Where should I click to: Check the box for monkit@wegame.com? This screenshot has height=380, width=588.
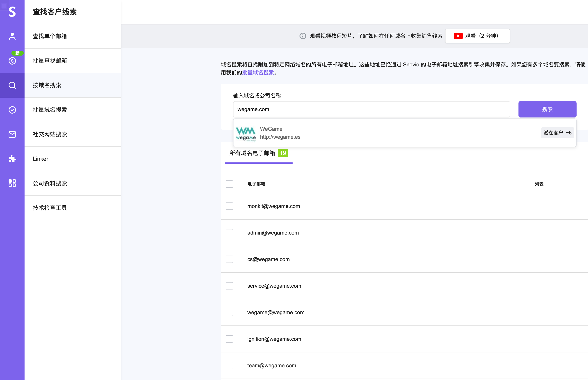click(x=229, y=206)
